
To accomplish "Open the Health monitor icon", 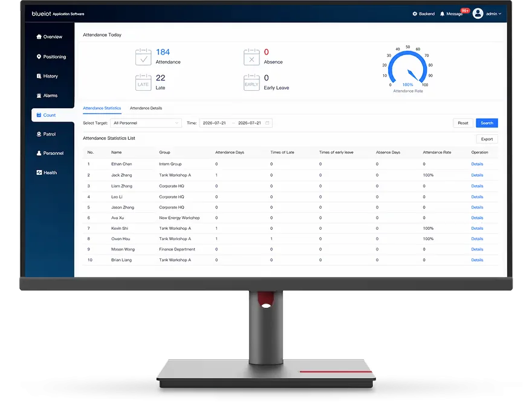I will pos(39,172).
